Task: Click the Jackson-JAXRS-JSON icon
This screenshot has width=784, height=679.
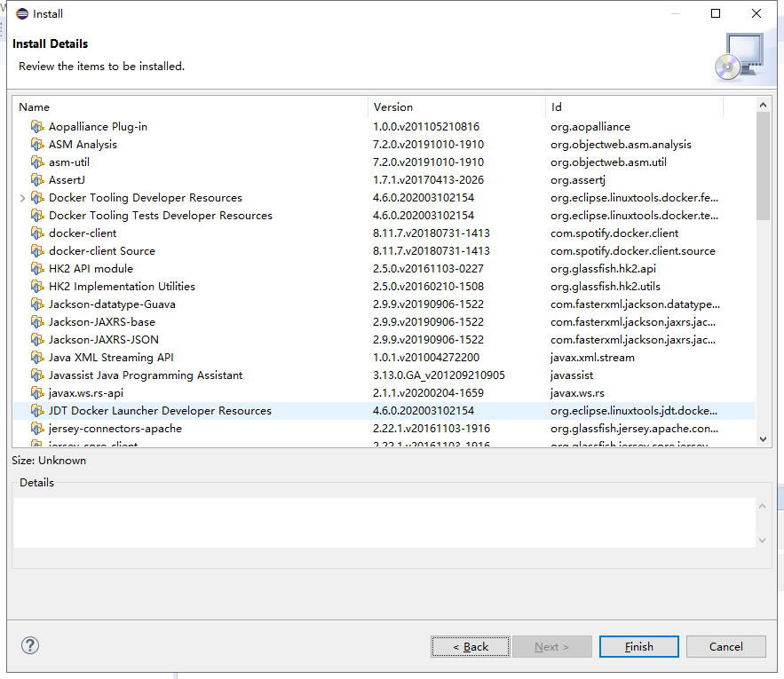Action: 37,339
